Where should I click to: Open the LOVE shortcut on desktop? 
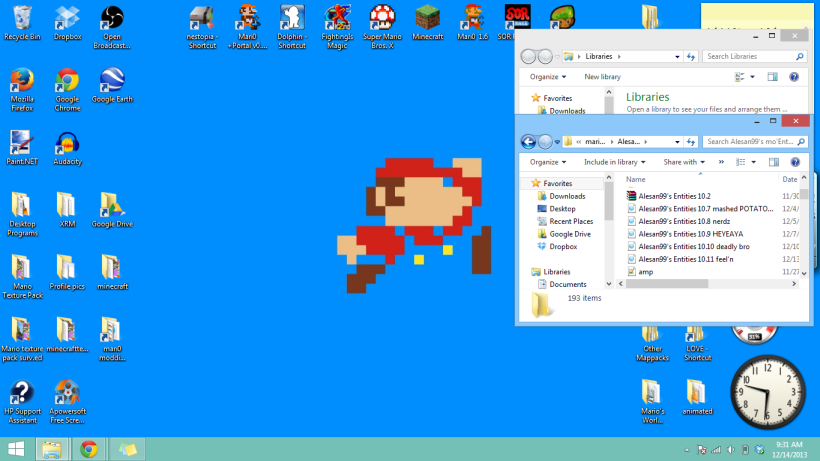pyautogui.click(x=697, y=345)
